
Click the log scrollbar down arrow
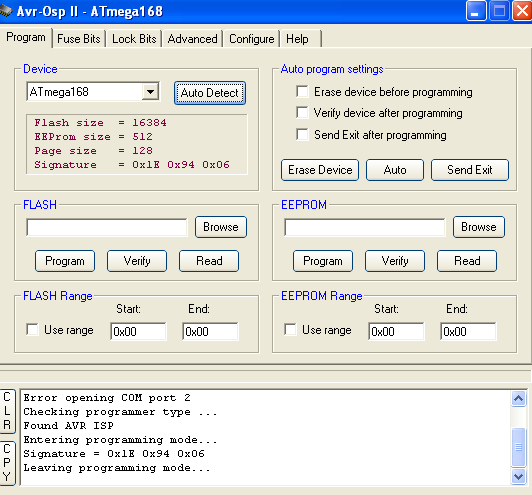click(x=518, y=477)
